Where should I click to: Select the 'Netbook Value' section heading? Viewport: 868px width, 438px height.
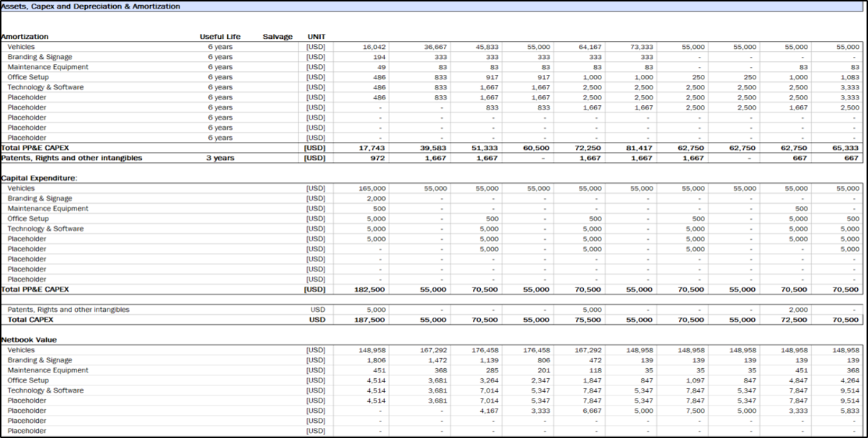click(x=29, y=340)
